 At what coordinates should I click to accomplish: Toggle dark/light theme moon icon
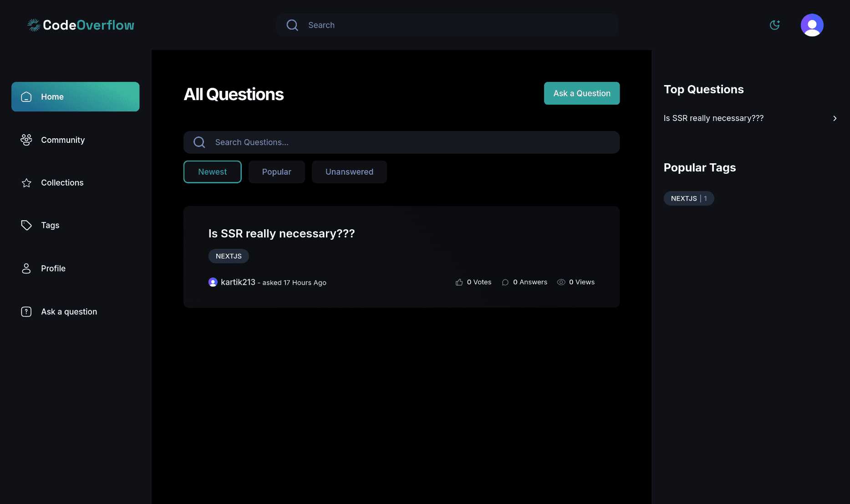tap(774, 25)
